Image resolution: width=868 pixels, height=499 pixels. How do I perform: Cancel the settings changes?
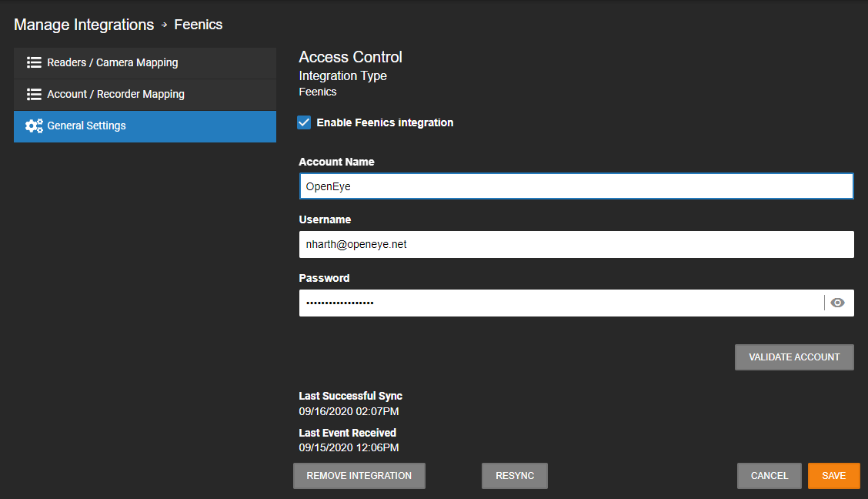769,476
